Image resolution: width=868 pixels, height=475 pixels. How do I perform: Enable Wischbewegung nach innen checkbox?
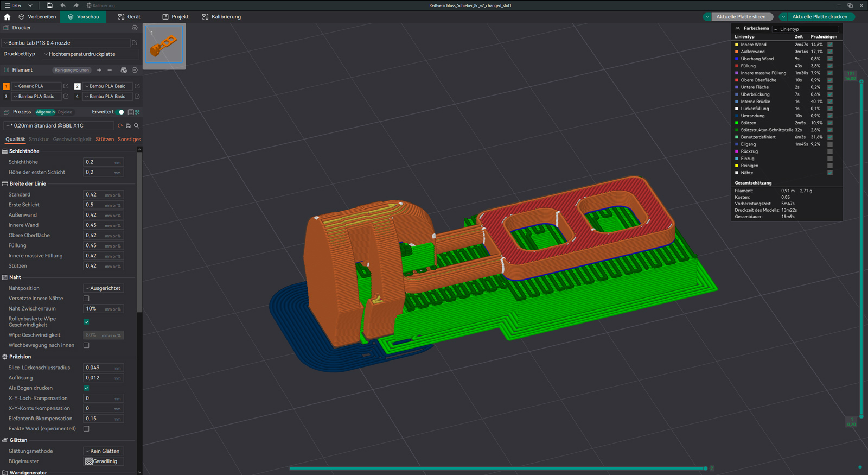click(x=86, y=345)
